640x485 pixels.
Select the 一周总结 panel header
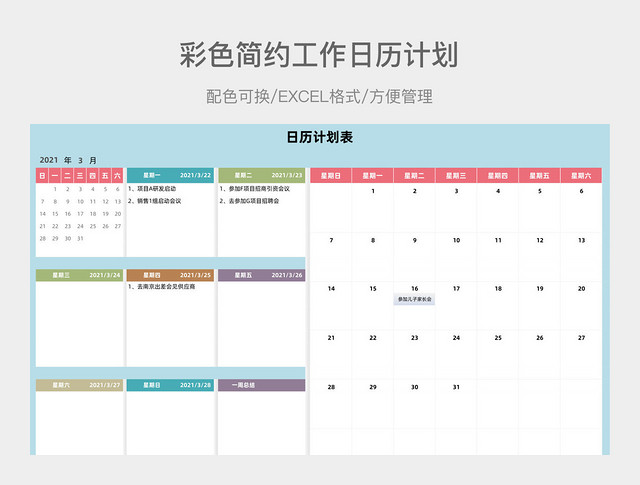pyautogui.click(x=262, y=385)
